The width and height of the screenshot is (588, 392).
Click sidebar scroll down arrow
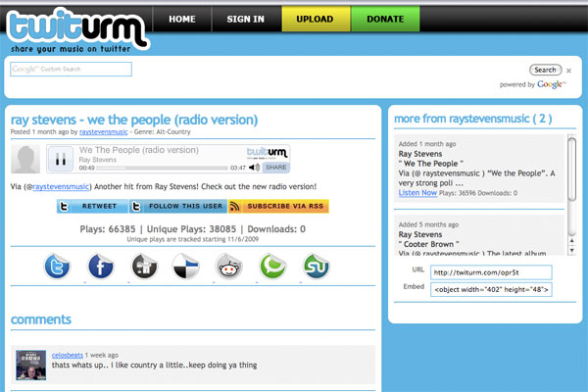[572, 250]
